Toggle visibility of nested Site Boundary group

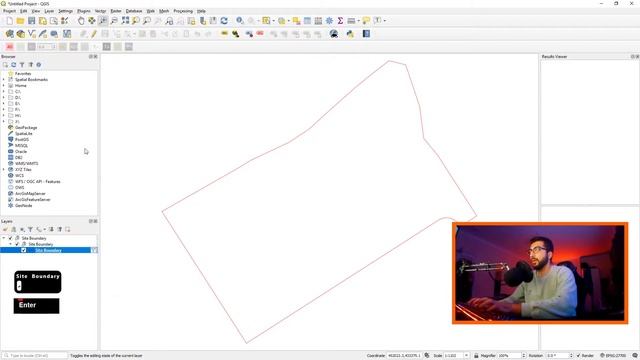[17, 244]
